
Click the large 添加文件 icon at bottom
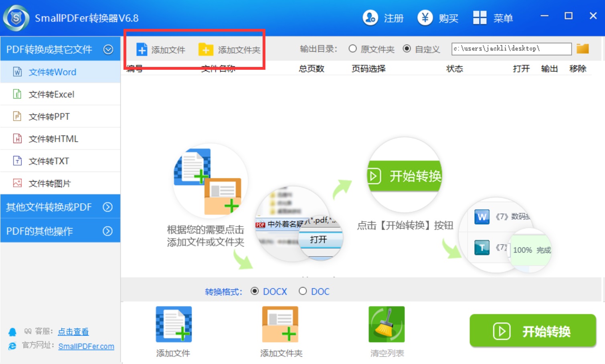174,324
